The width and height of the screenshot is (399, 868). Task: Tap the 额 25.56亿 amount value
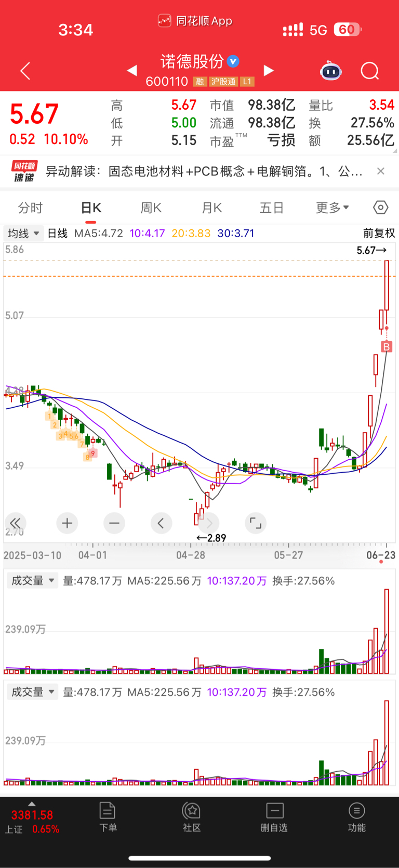pyautogui.click(x=371, y=140)
